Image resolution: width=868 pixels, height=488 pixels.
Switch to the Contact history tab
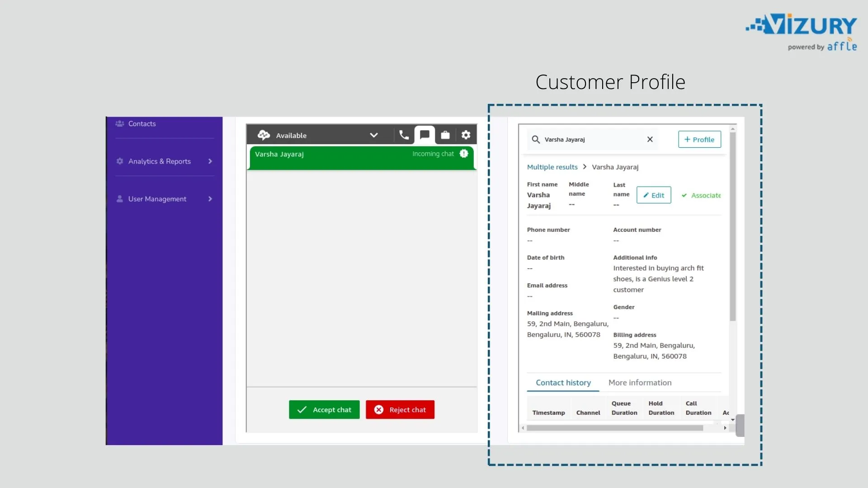pyautogui.click(x=563, y=383)
